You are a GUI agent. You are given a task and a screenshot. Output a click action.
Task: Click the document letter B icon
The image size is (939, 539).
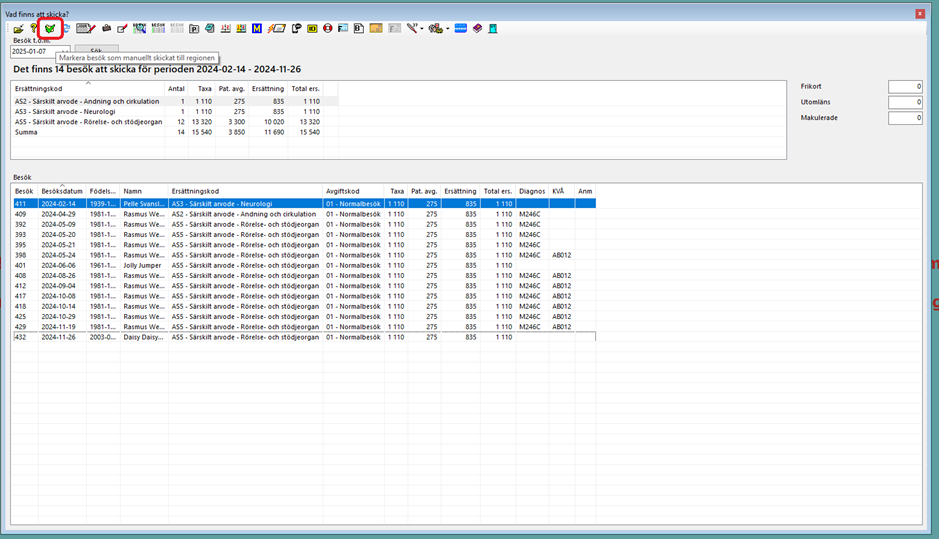359,28
